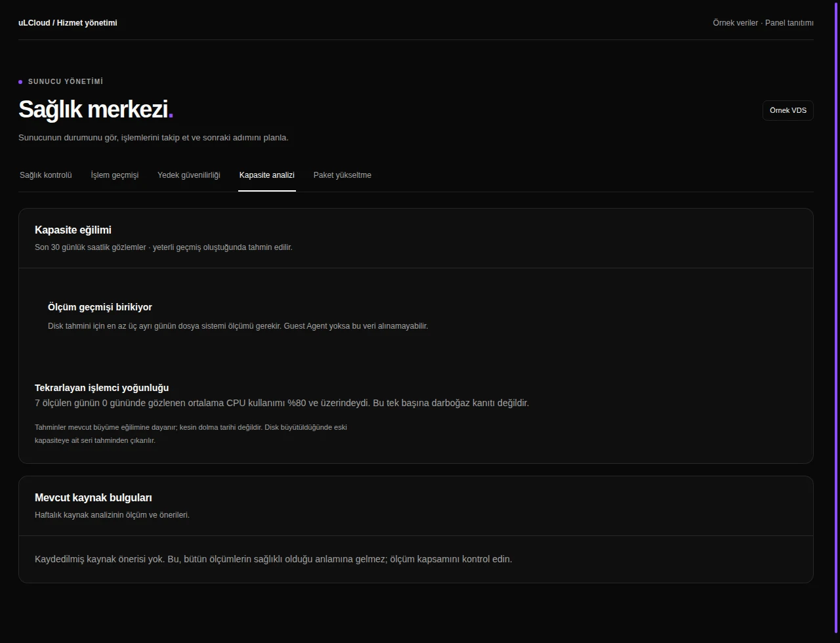This screenshot has width=840, height=643.
Task: Click the Disk tahmini için en az üç note
Action: [238, 326]
